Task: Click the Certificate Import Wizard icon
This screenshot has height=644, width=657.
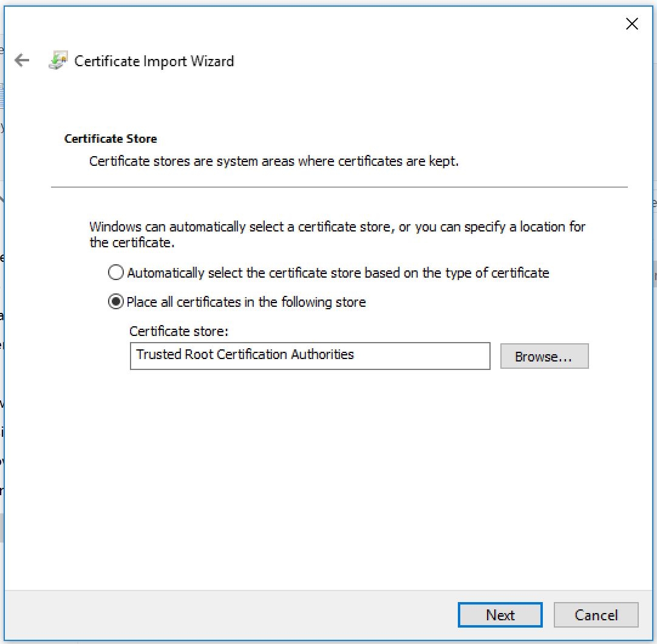Action: [58, 61]
